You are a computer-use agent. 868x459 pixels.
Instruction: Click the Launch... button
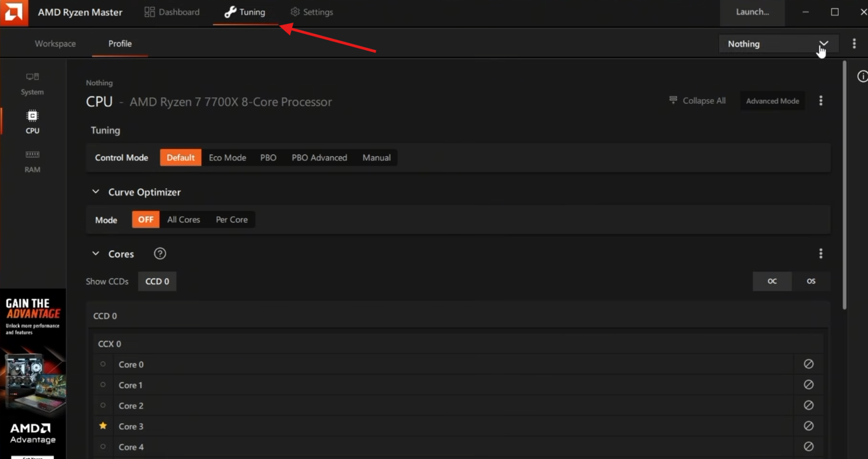pos(752,12)
